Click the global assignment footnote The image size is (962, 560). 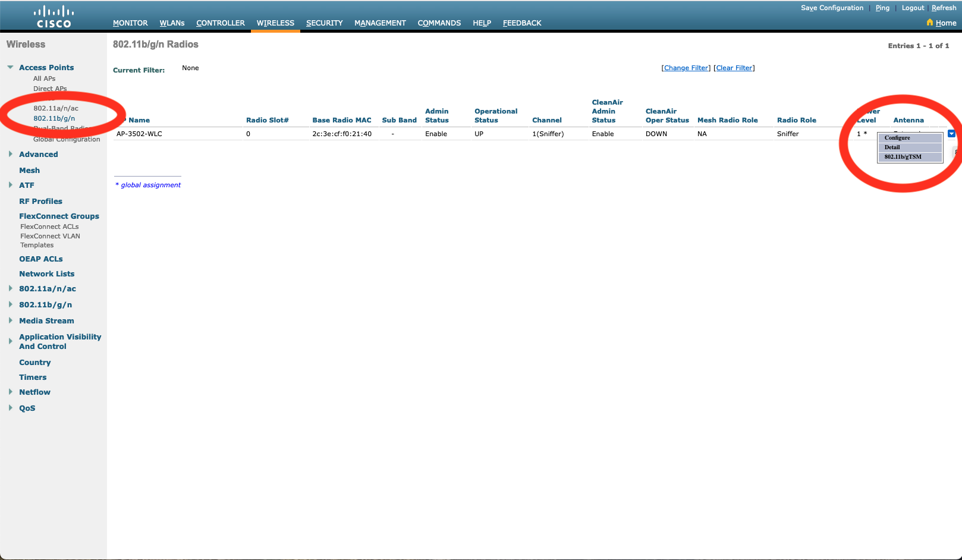[x=148, y=185]
